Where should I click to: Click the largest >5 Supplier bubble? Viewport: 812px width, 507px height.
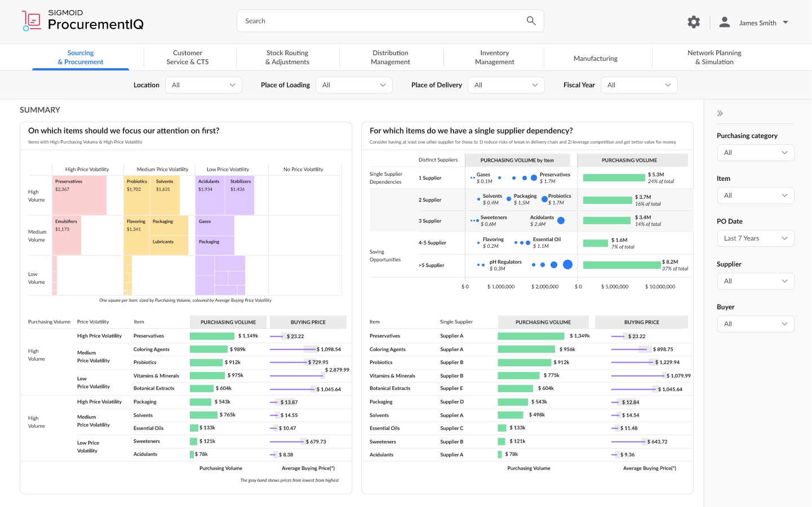point(567,265)
